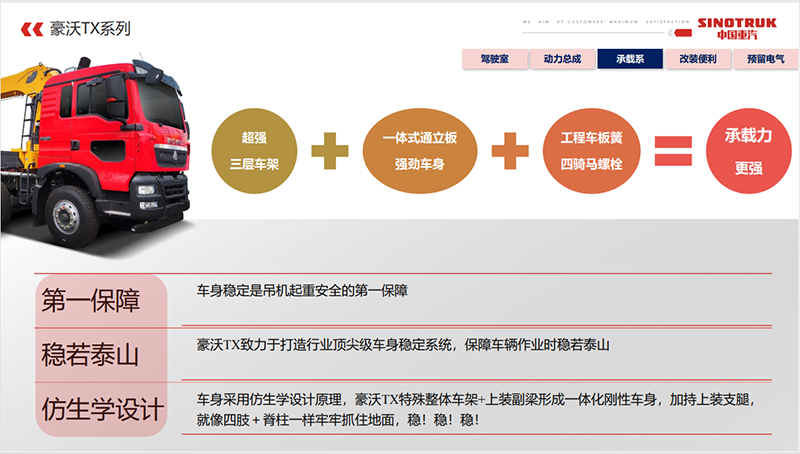Select the 稳若泰山 heading
800x454 pixels.
point(90,355)
